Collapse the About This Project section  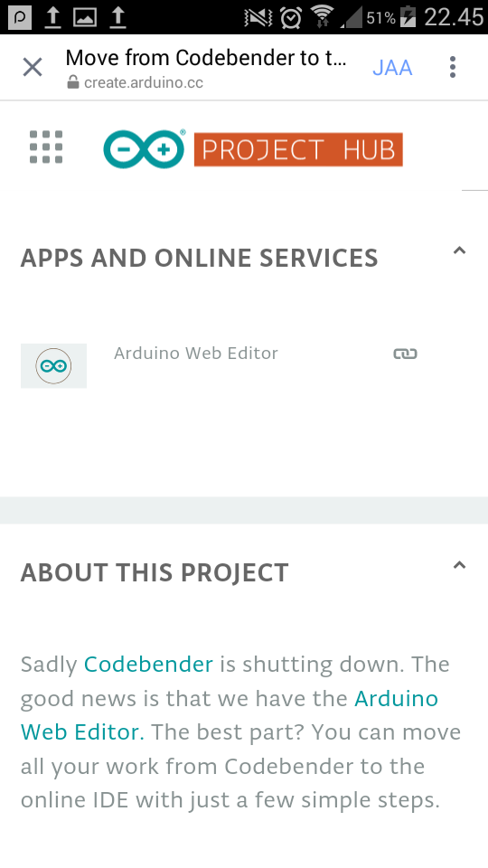pos(459,565)
